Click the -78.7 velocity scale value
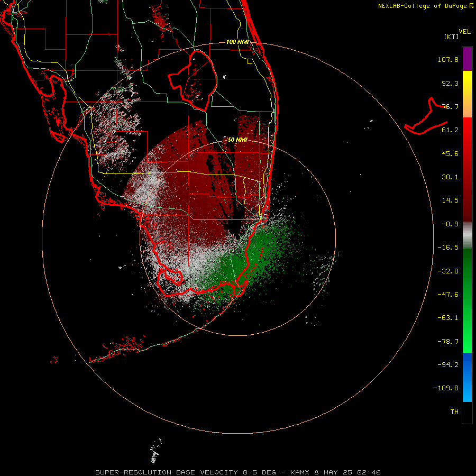The height and width of the screenshot is (476, 476). pos(448,342)
